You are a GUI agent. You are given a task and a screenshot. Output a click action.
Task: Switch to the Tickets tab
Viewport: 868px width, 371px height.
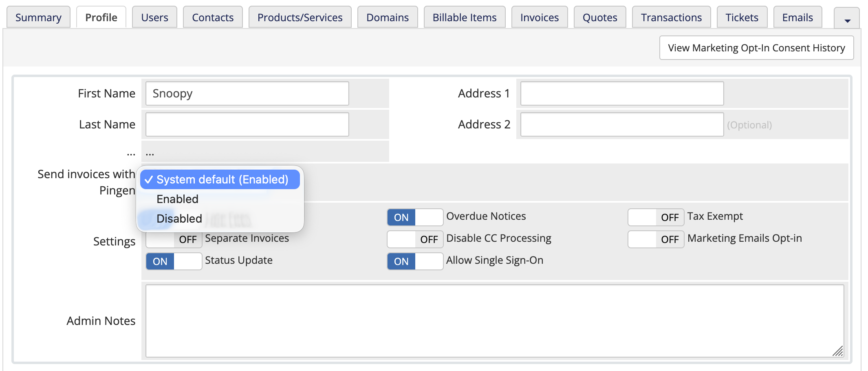[x=742, y=17]
